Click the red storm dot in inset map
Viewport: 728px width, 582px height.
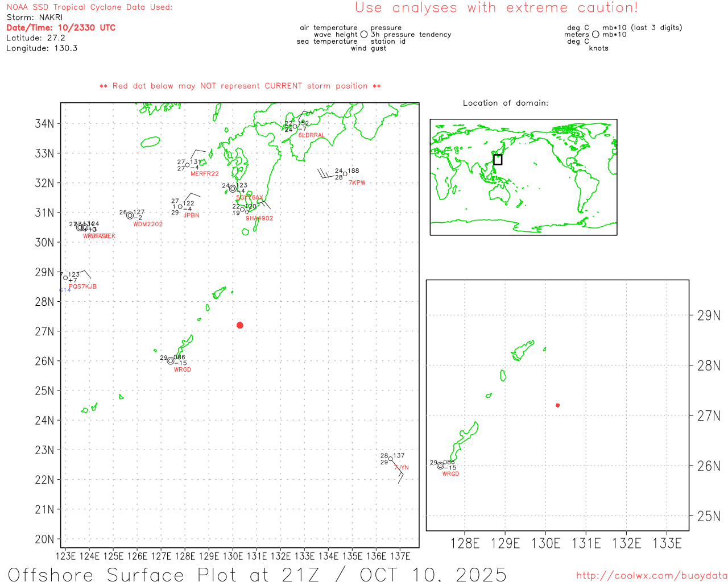(x=557, y=405)
